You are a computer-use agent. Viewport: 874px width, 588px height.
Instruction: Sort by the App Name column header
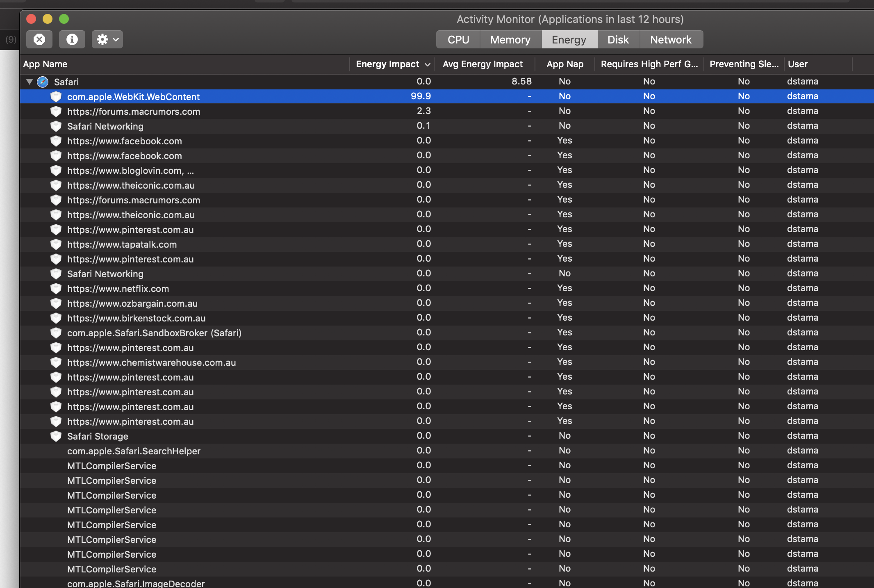point(184,64)
